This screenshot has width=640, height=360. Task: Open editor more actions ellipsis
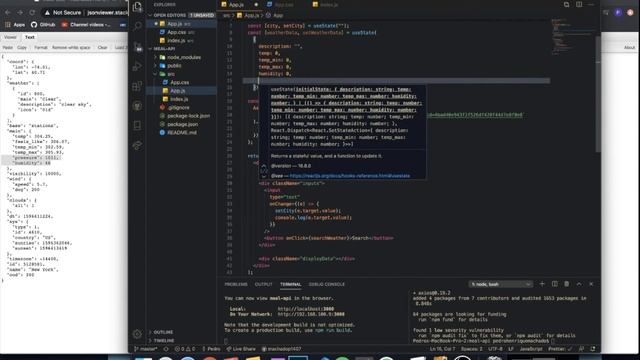click(x=591, y=4)
